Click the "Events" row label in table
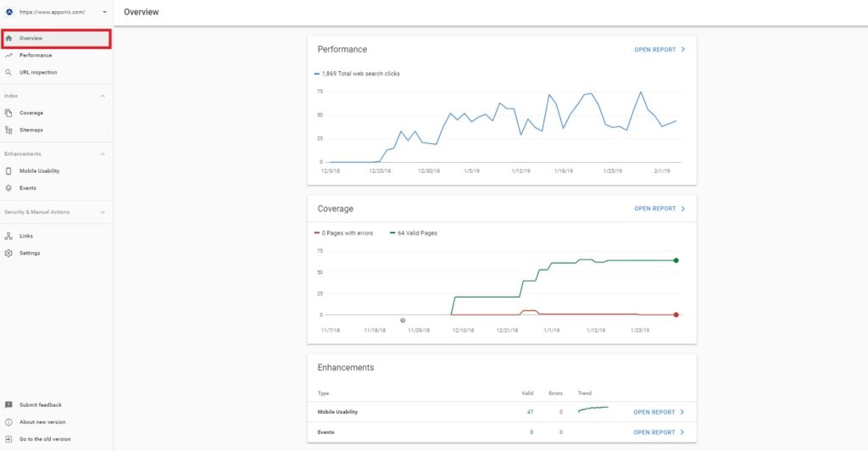868x451 pixels. click(325, 432)
